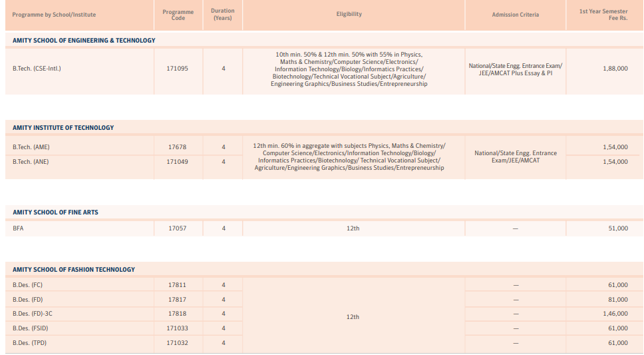
Task: Click the 61,000 fee for B.Des. (FSID)
Action: (618, 328)
